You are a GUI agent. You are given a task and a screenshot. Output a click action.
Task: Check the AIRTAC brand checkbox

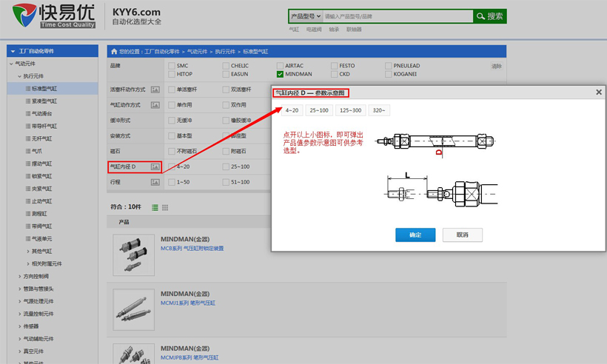[280, 66]
